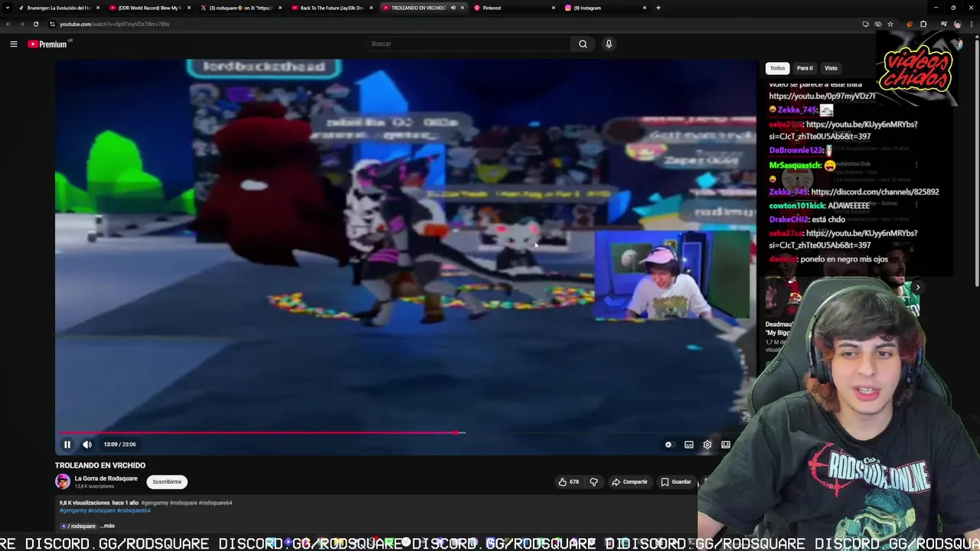Focus the Buscar search field
This screenshot has height=551, width=980.
(x=467, y=44)
